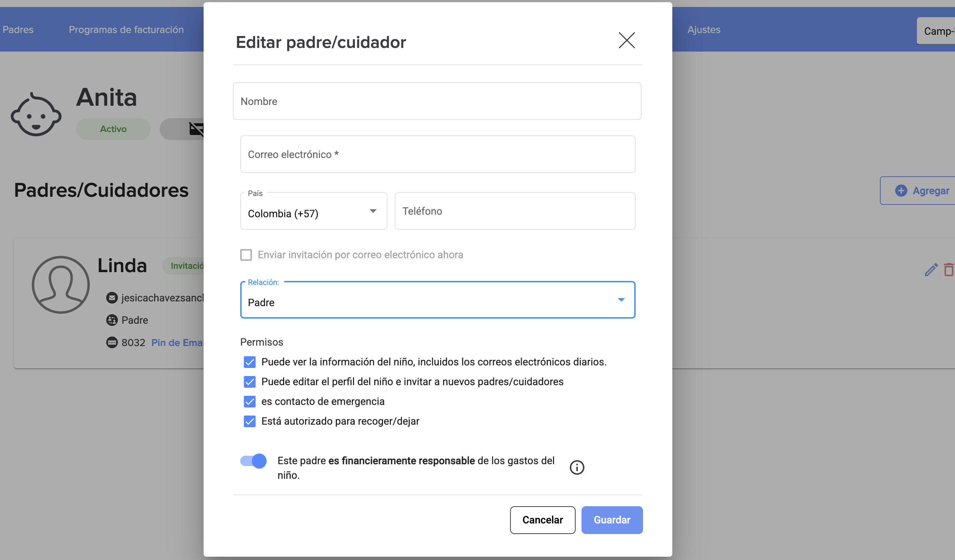This screenshot has width=955, height=560.
Task: Click the relation icon next to Padre
Action: pos(112,320)
